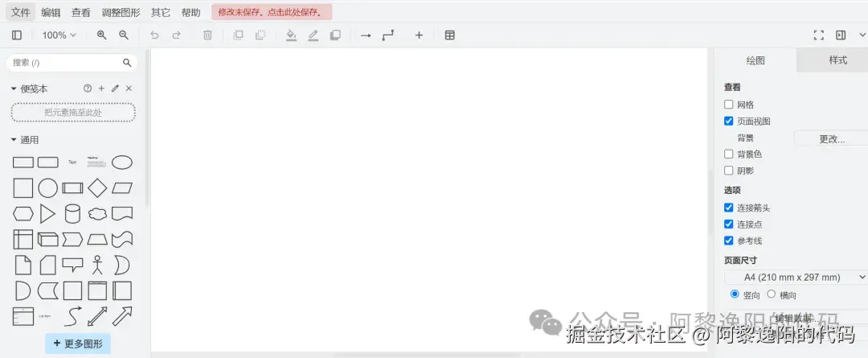Uncheck the 连接箭头 checkbox
Screen dimensions: 868x358
(x=728, y=208)
